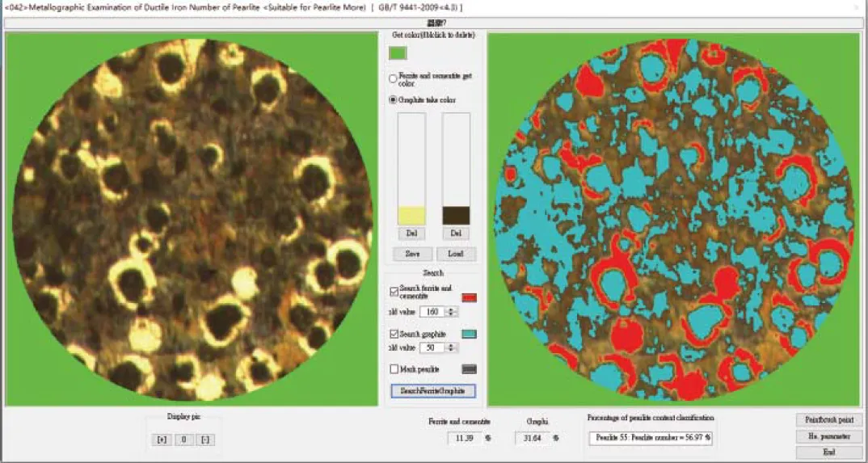Click the red ferrite mark color swatch
This screenshot has width=868, height=463.
point(470,297)
